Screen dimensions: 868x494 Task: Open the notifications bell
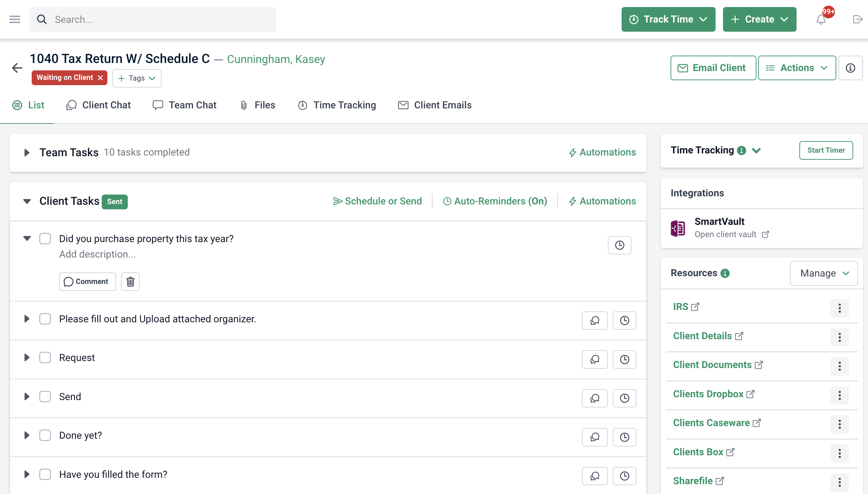click(821, 19)
